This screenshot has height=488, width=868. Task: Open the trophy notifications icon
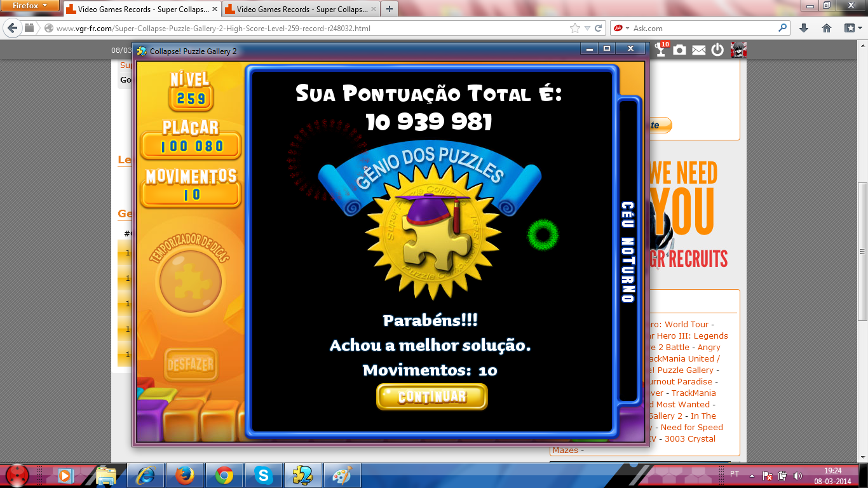[661, 50]
